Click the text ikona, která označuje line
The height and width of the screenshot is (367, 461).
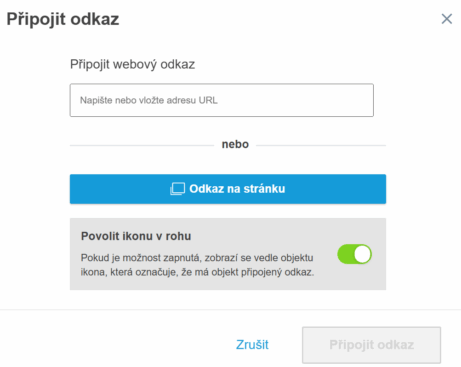click(x=197, y=272)
